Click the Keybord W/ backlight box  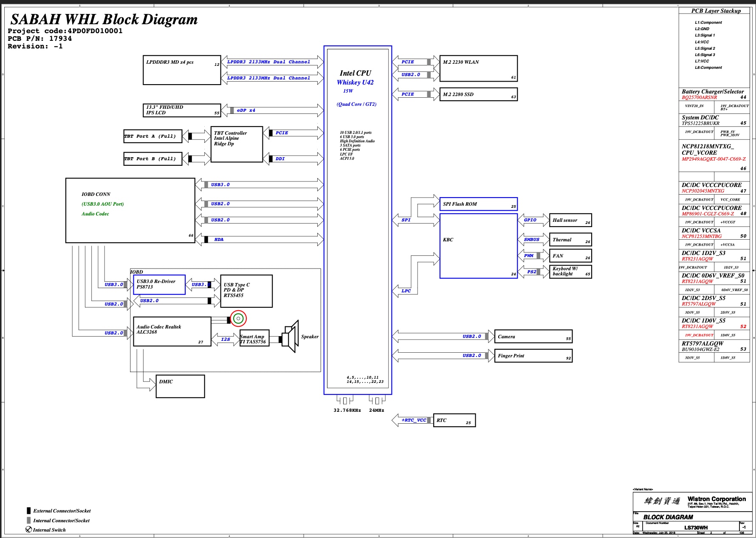click(x=570, y=272)
